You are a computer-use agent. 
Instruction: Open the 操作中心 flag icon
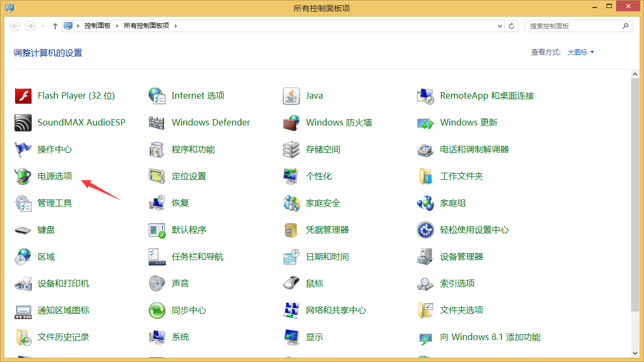23,150
